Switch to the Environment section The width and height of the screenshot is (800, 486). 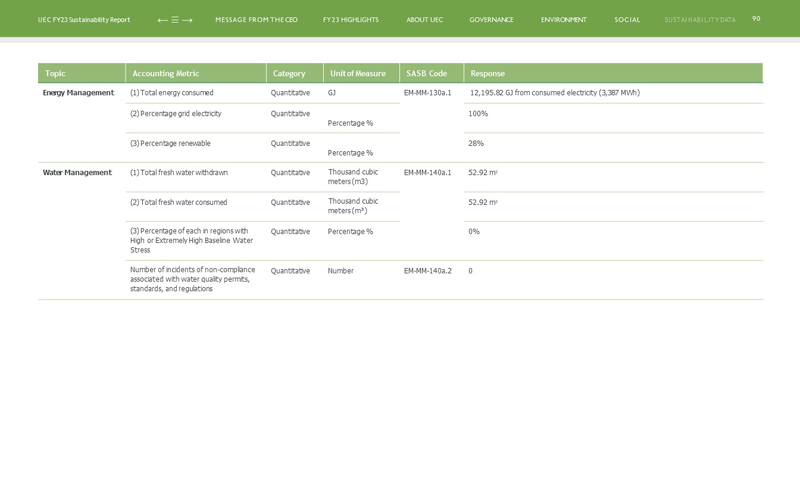pos(563,20)
